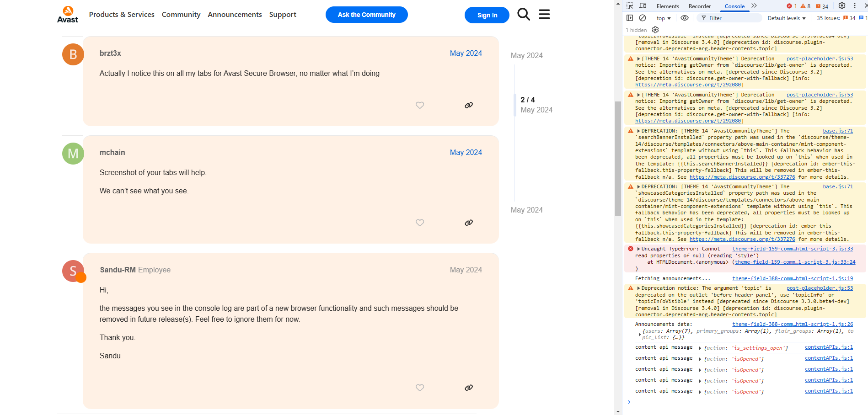This screenshot has height=415, width=868.
Task: Click the Ask the Community button
Action: click(x=366, y=15)
